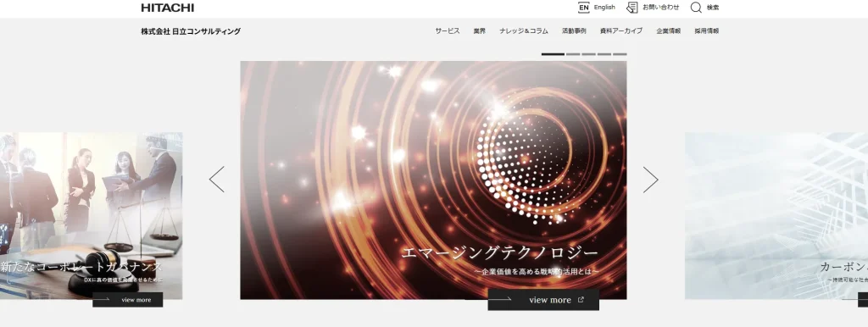
Task: Go to 株式会社 日立コンサルティング home
Action: point(191,31)
